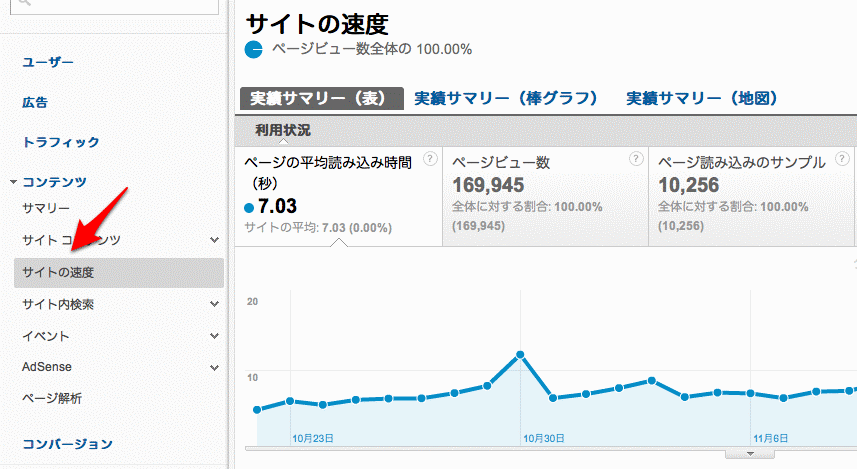Collapse the コンテンツ section triangle
857x469 pixels.
(14, 182)
